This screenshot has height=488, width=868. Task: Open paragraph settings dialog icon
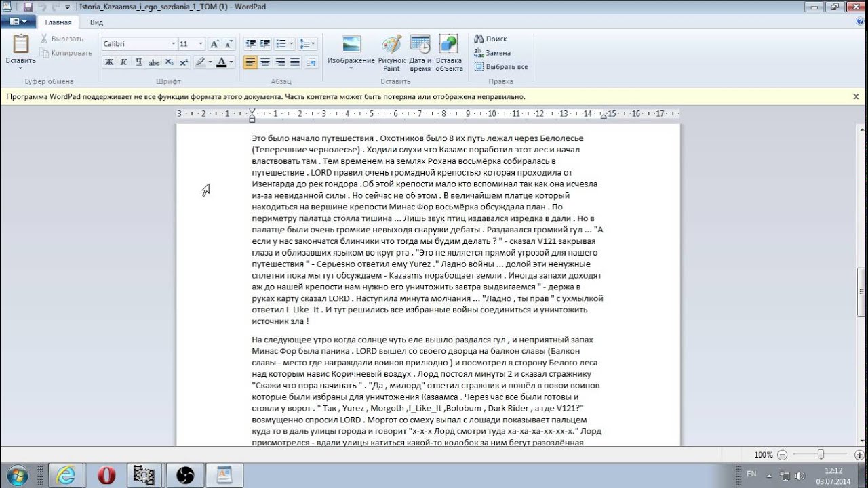coord(311,62)
